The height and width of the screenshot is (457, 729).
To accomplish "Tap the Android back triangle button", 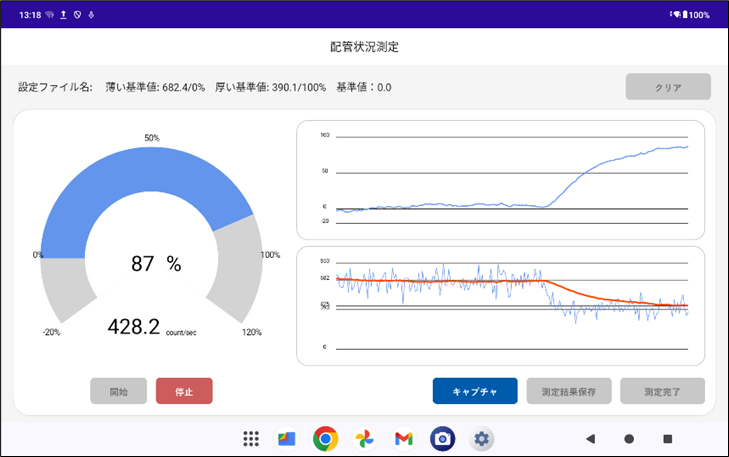I will (x=590, y=438).
